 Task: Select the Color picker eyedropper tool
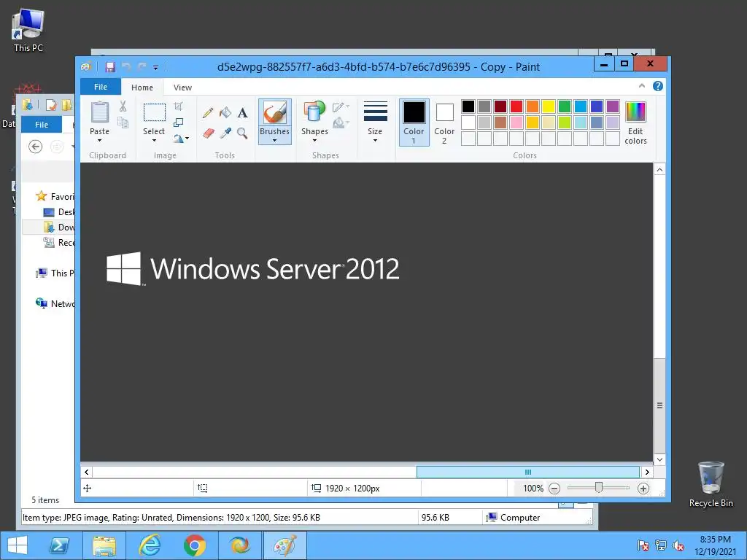pyautogui.click(x=225, y=133)
